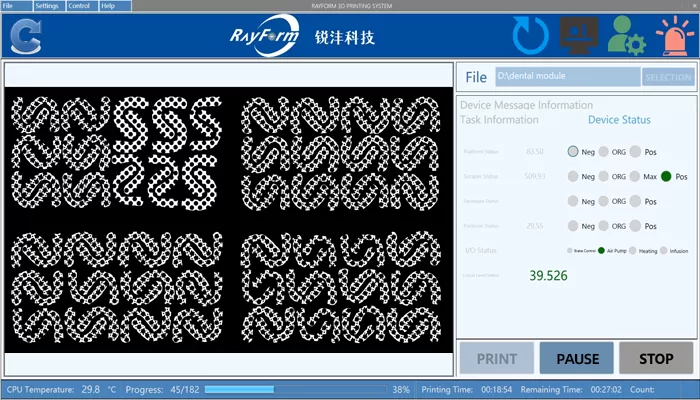The width and height of the screenshot is (700, 400).
Task: Click the grey circular arrow logo icon
Action: click(25, 37)
